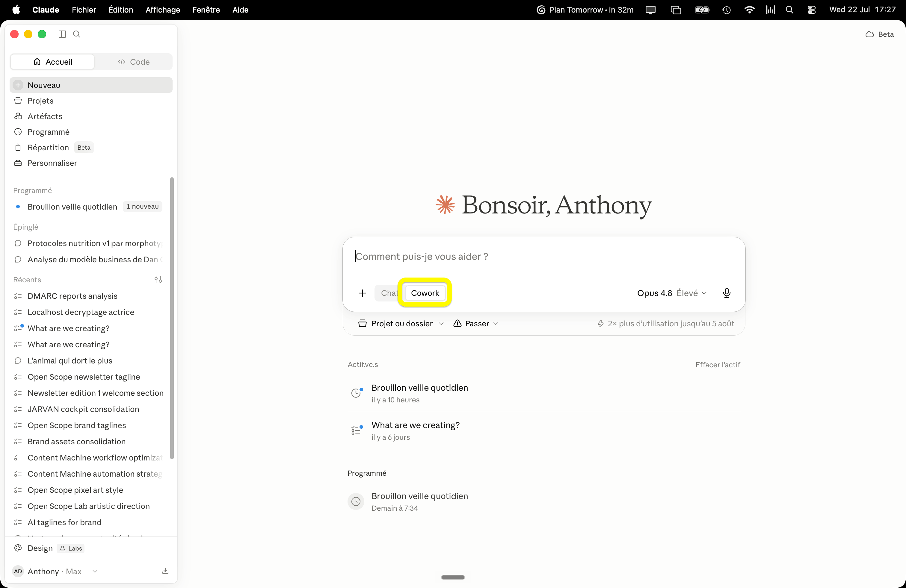The height and width of the screenshot is (588, 906).
Task: Open the Passer dropdown
Action: click(x=475, y=324)
